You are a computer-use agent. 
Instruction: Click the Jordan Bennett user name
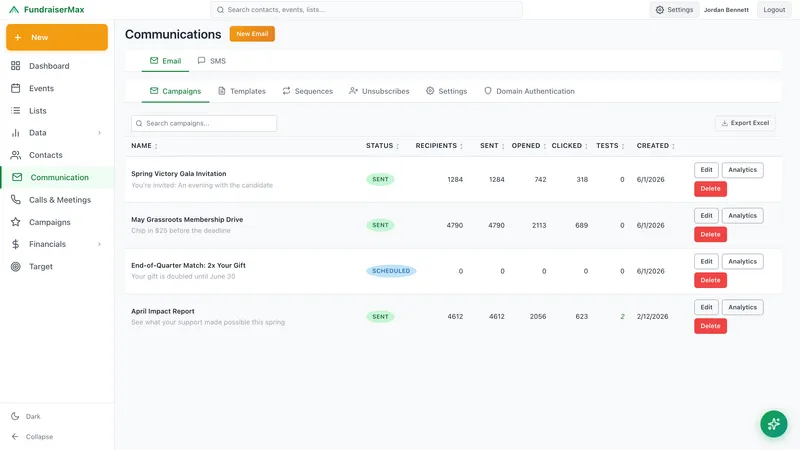(x=726, y=10)
